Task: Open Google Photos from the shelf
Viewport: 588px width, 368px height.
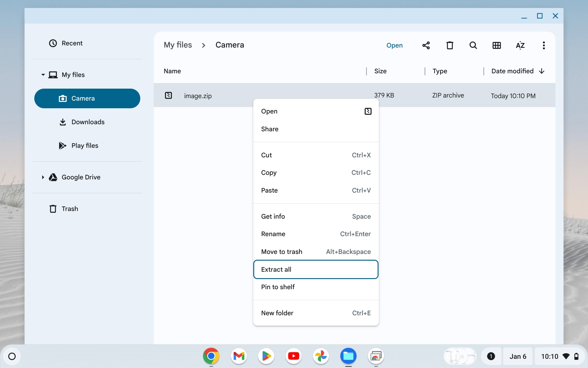Action: tap(321, 356)
